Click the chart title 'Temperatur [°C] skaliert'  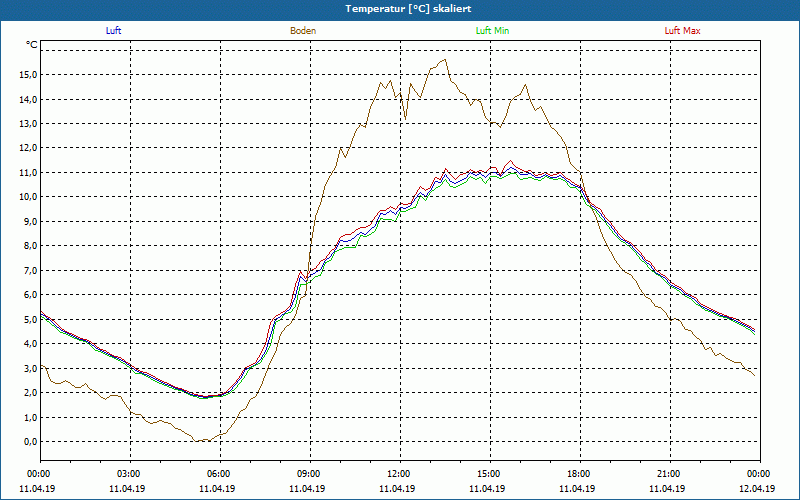tap(408, 9)
